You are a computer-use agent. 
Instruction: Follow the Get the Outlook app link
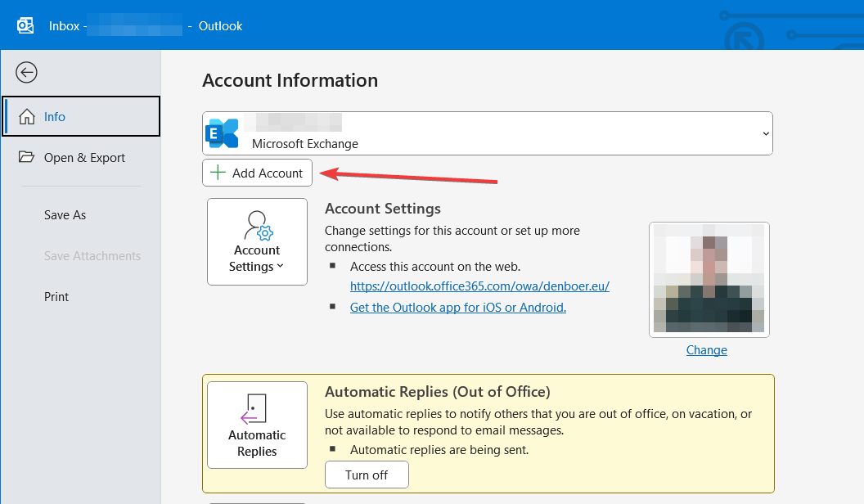pyautogui.click(x=457, y=308)
